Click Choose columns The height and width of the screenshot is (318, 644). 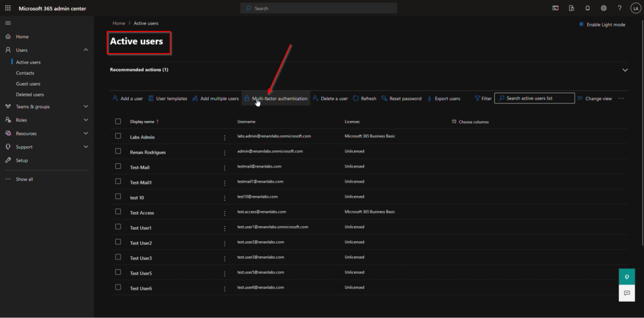click(x=470, y=122)
